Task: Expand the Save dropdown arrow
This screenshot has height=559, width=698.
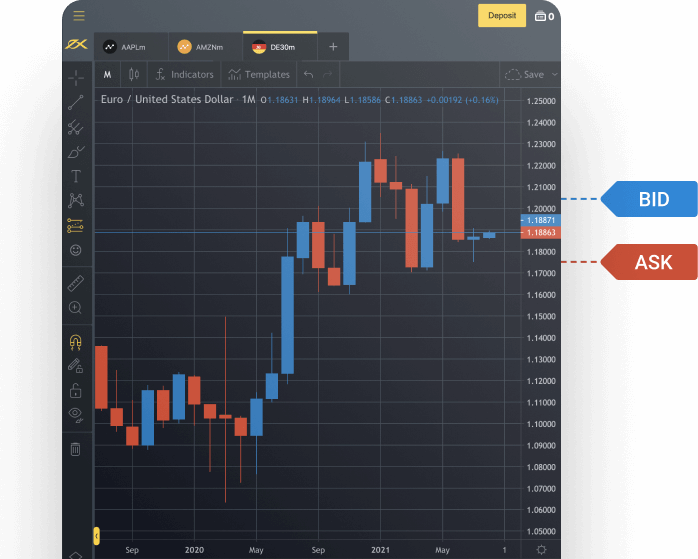Action: [555, 75]
